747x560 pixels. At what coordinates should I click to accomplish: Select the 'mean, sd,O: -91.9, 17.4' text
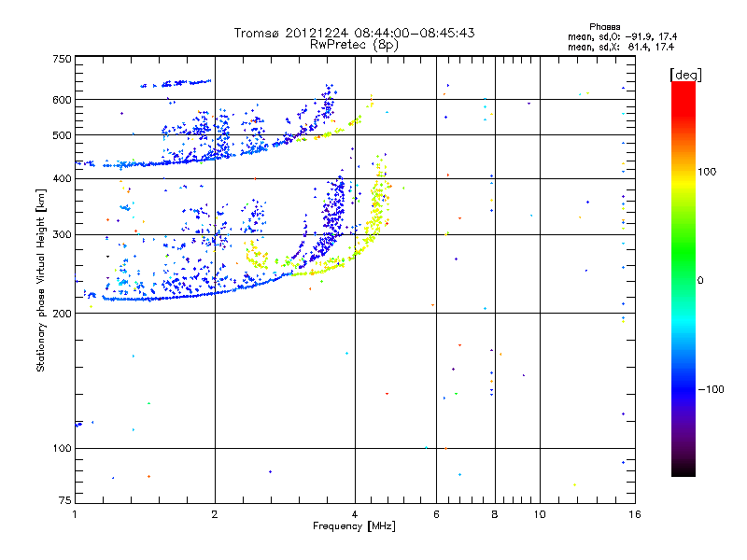pyautogui.click(x=622, y=37)
